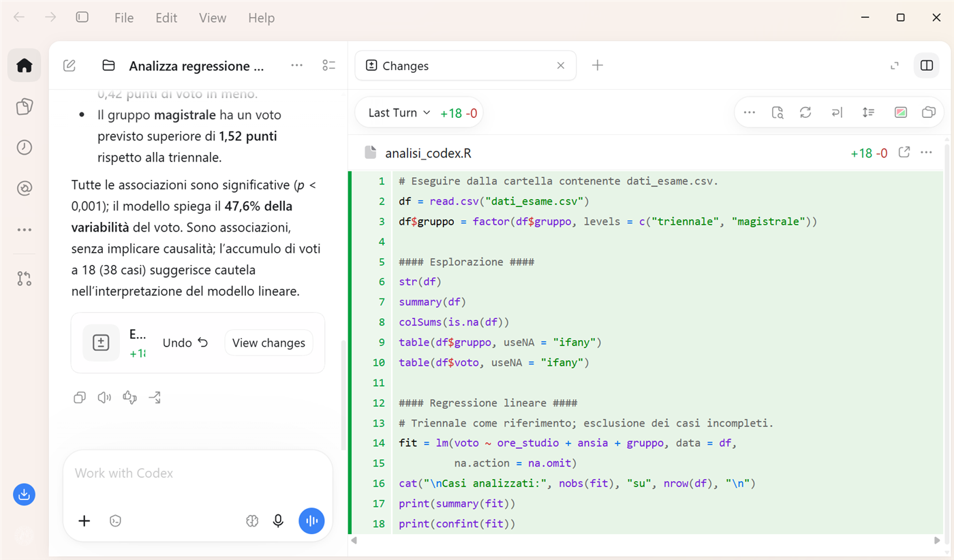
Task: Expand more sidebar items with the ellipsis
Action: tap(25, 230)
